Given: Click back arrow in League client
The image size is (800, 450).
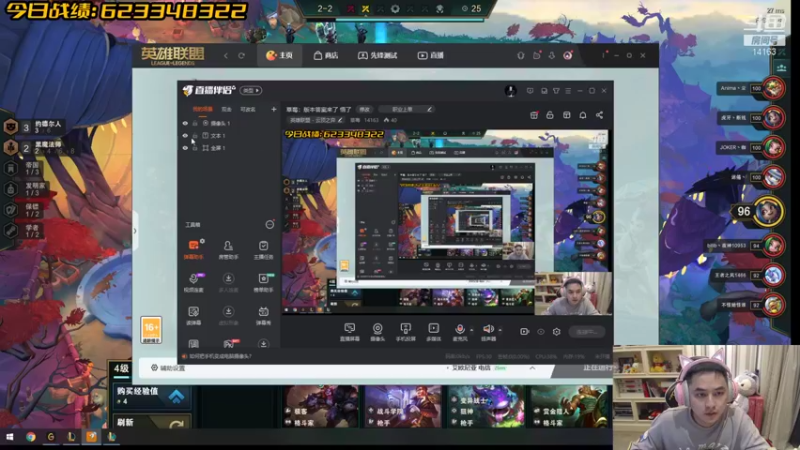Looking at the screenshot, I should 226,55.
